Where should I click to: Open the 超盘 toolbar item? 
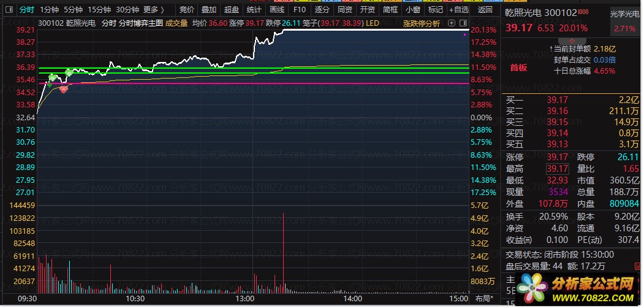click(x=232, y=9)
